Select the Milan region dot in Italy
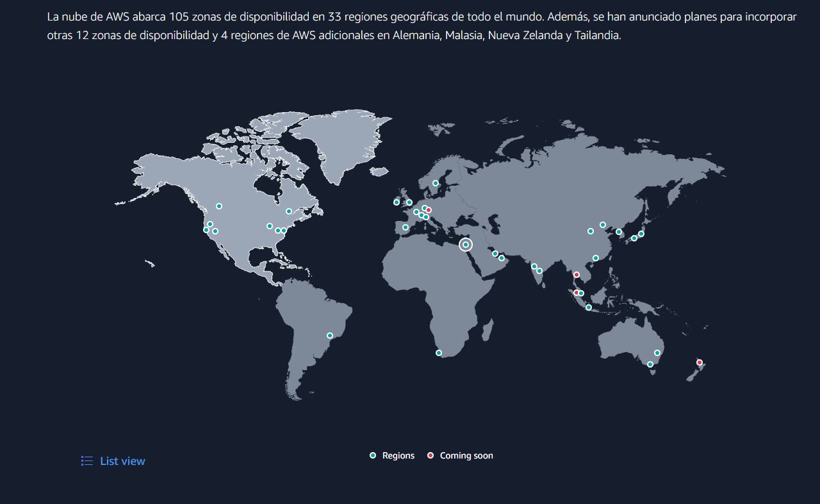 426,217
